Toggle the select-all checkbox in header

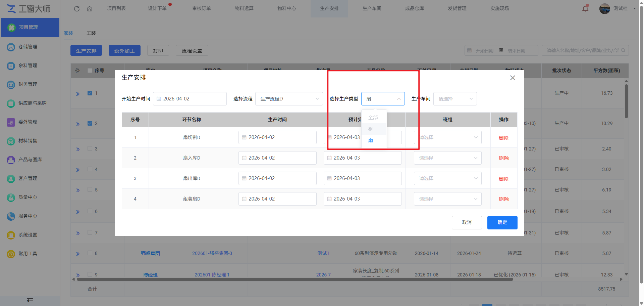pyautogui.click(x=90, y=71)
